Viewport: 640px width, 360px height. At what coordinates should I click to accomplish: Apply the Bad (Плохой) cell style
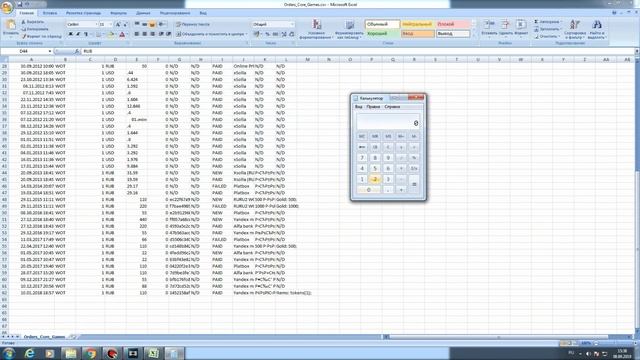(452, 24)
